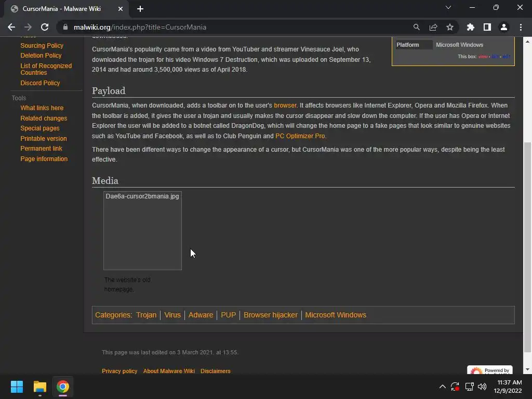View site info via the lock icon
The image size is (532, 399).
coord(65,27)
